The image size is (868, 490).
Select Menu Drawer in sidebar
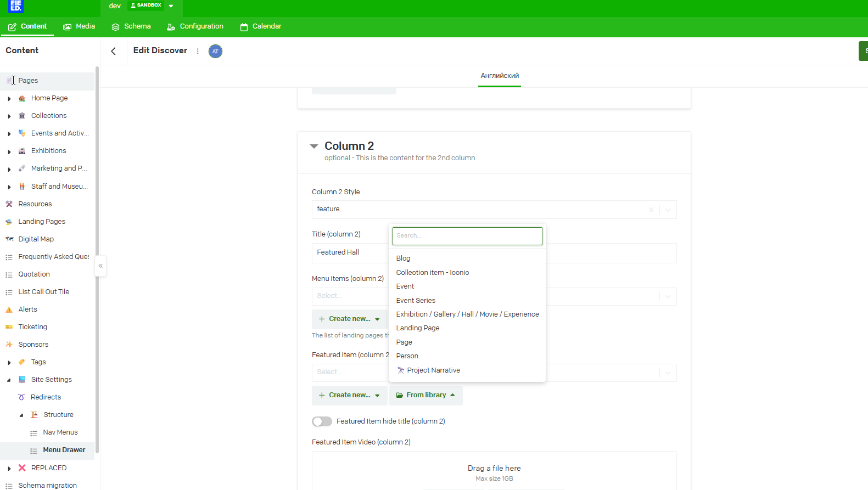[64, 450]
